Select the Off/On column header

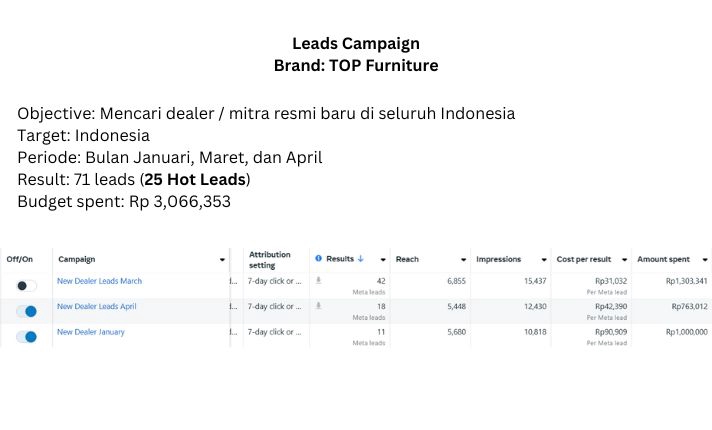(x=20, y=259)
